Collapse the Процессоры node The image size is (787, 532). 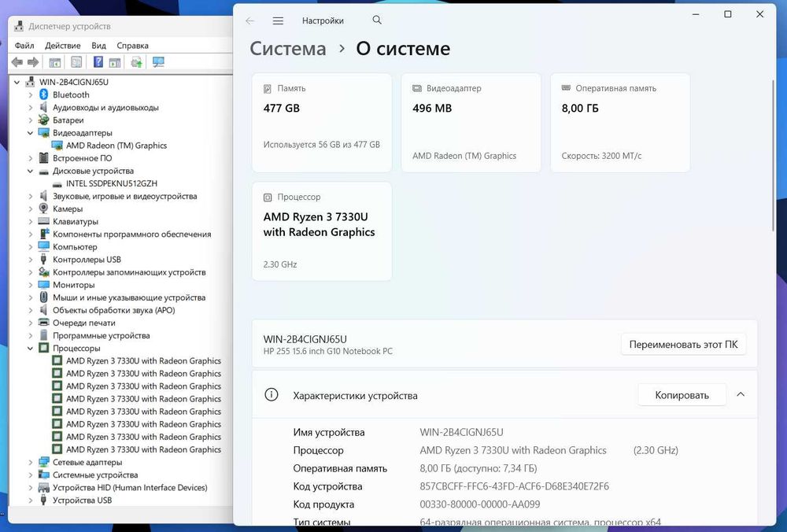(x=30, y=348)
